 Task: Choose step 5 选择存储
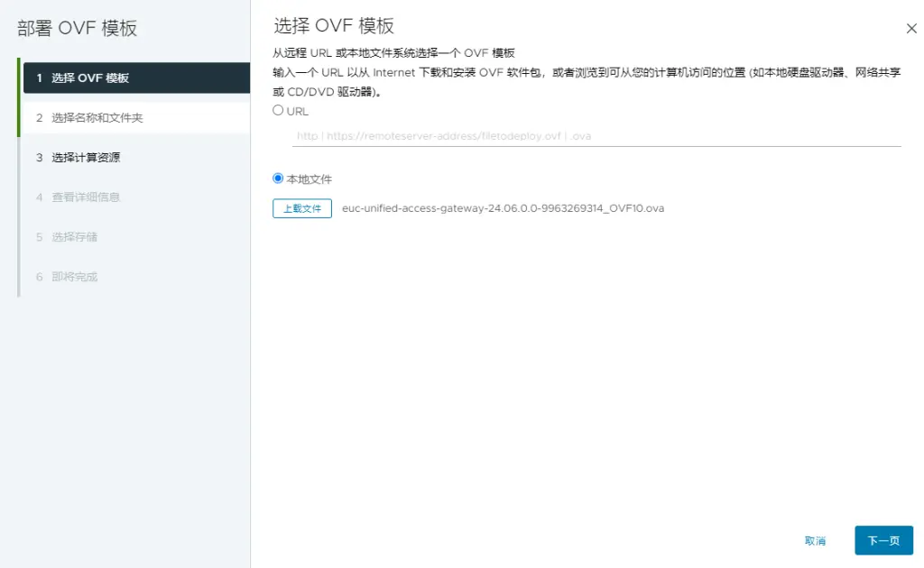[134, 236]
